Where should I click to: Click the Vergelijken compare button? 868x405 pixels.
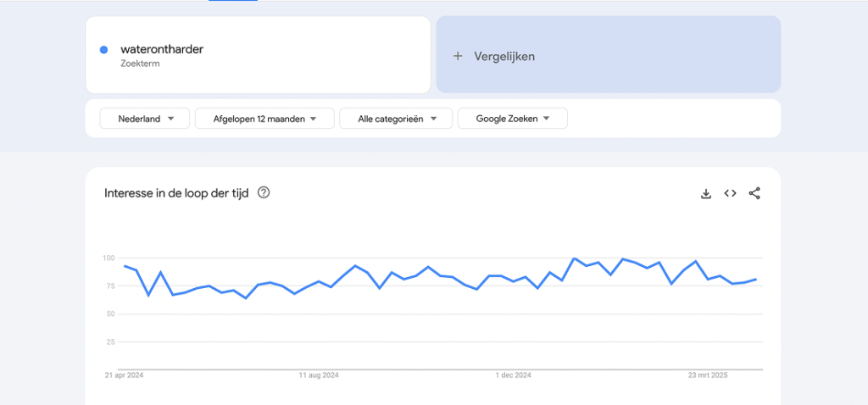[x=504, y=56]
